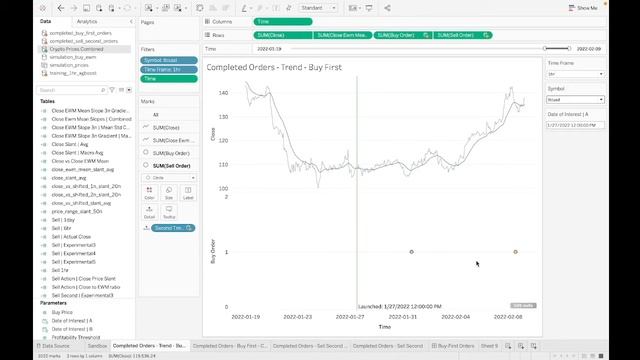Image resolution: width=640 pixels, height=360 pixels.
Task: Select the All marks card row
Action: (x=169, y=115)
